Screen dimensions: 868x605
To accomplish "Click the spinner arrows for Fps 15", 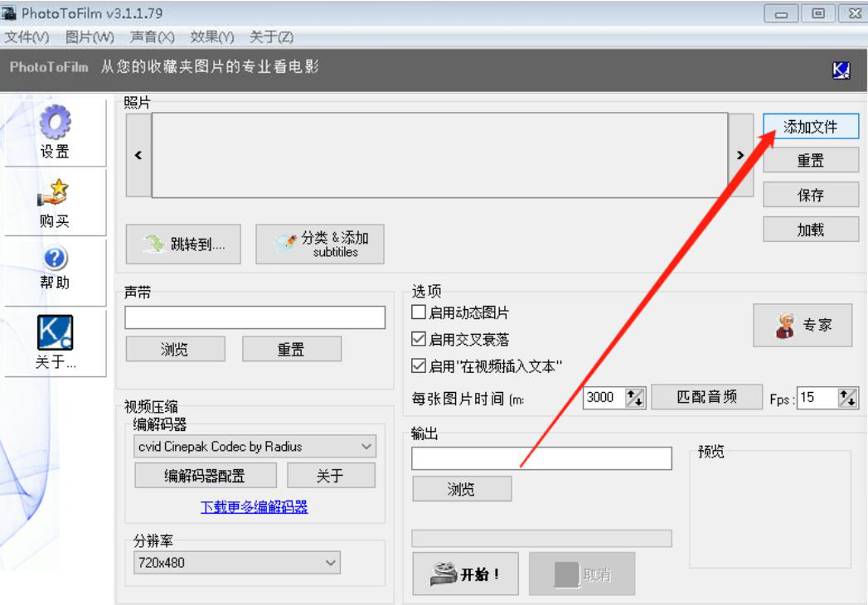I will pos(847,398).
